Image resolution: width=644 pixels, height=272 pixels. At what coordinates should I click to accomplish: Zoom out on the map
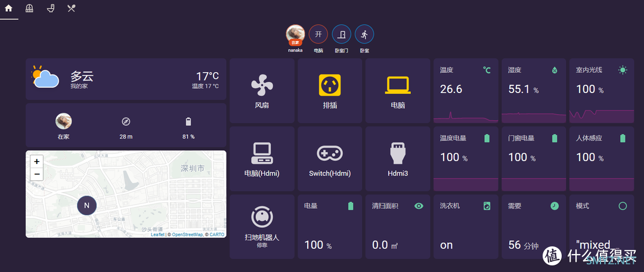[x=36, y=174]
